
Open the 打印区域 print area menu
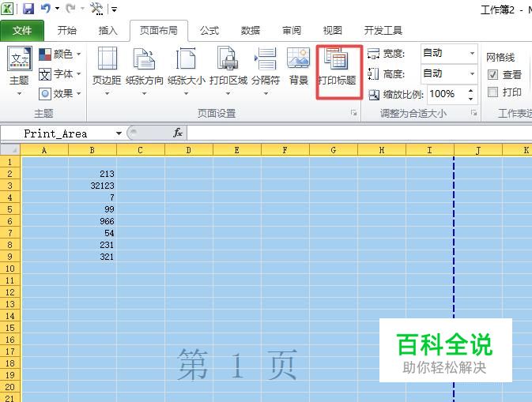click(x=228, y=71)
